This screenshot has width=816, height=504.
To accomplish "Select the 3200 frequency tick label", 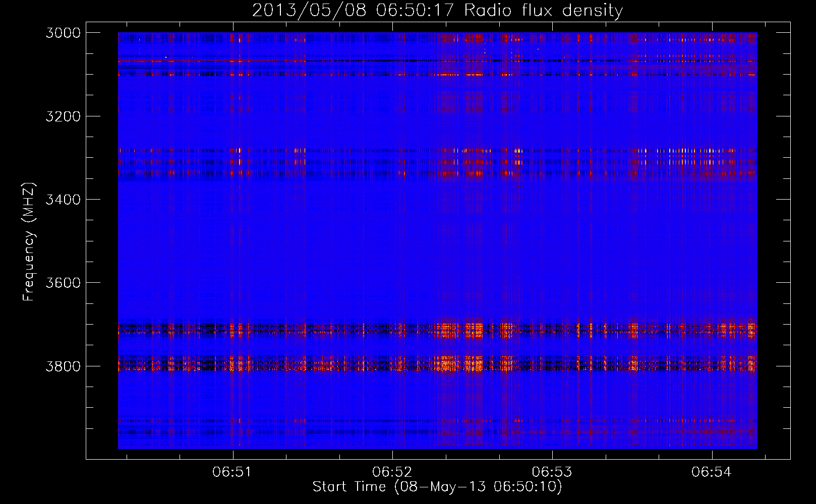I will (63, 116).
